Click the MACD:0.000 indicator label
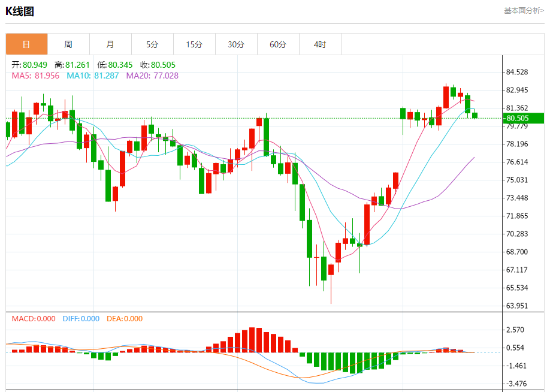 tap(34, 319)
